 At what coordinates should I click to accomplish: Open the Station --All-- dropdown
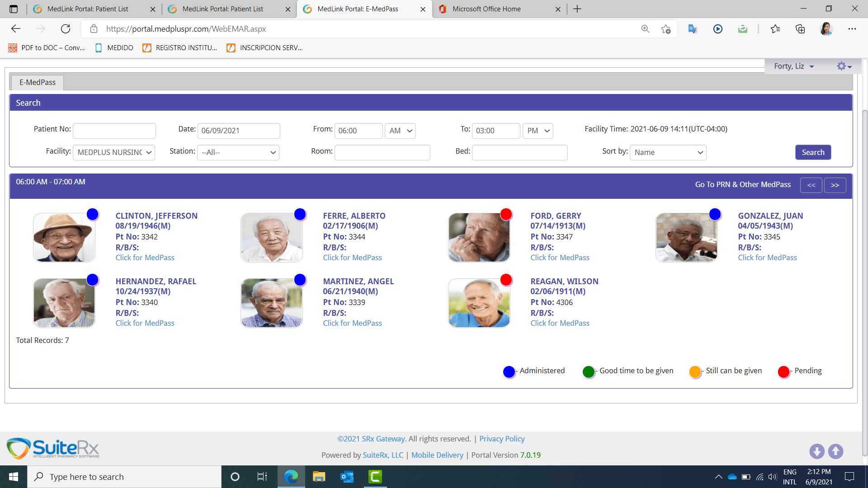click(x=238, y=152)
